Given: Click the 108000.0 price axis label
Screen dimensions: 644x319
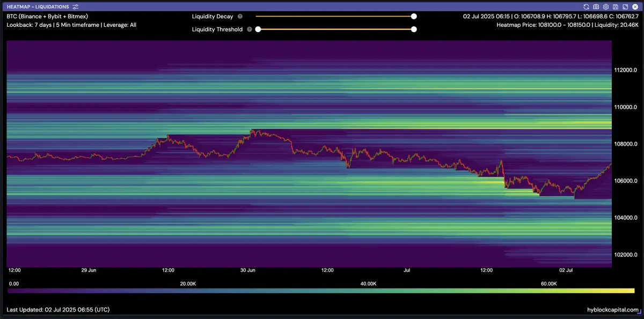Looking at the screenshot, I should pyautogui.click(x=625, y=144).
